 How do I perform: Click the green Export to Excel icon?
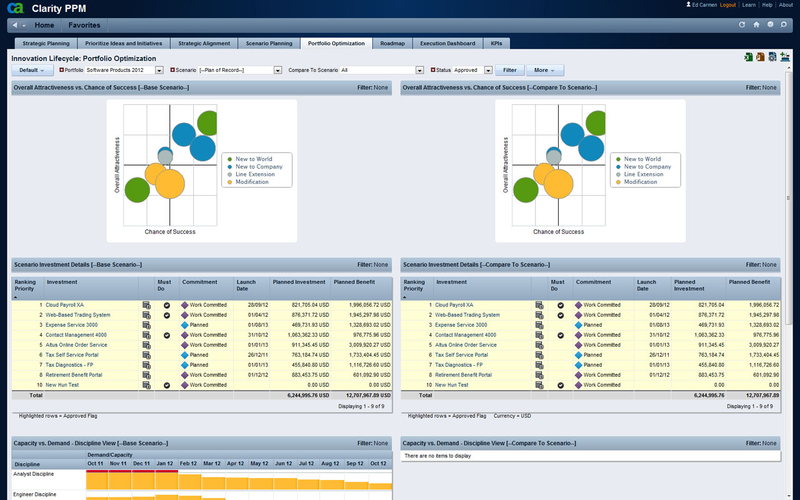748,57
